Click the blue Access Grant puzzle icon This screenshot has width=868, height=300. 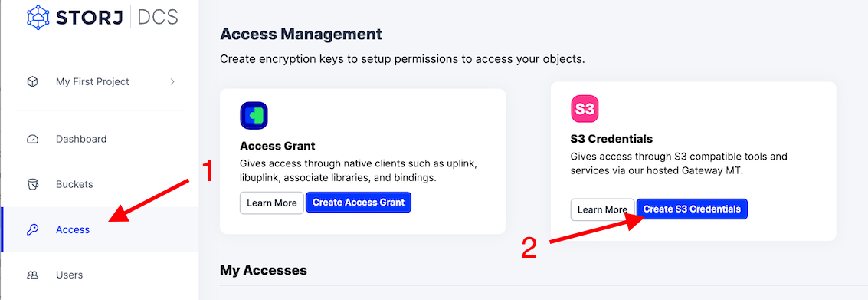coord(254,115)
